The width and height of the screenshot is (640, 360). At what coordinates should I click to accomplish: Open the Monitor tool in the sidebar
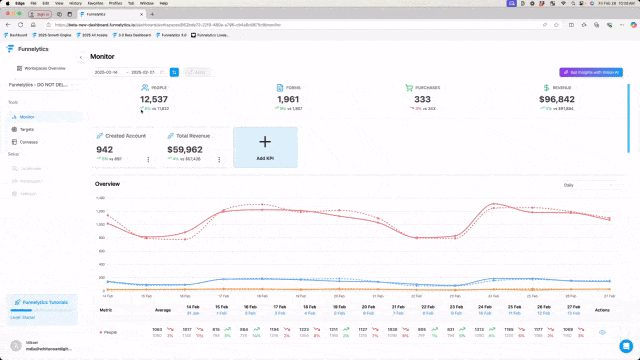click(x=44, y=117)
